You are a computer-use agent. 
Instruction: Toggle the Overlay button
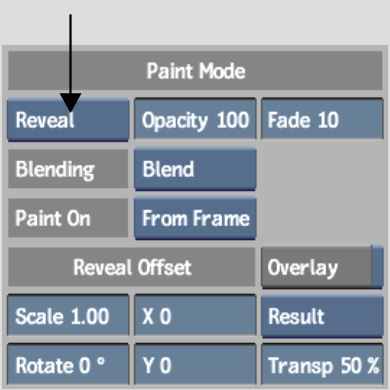(317, 267)
